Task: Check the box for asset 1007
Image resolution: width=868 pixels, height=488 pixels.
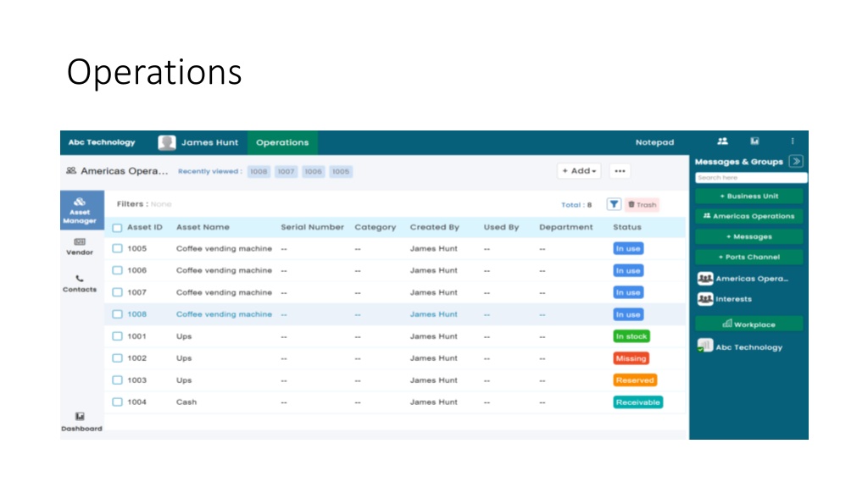Action: 117,292
